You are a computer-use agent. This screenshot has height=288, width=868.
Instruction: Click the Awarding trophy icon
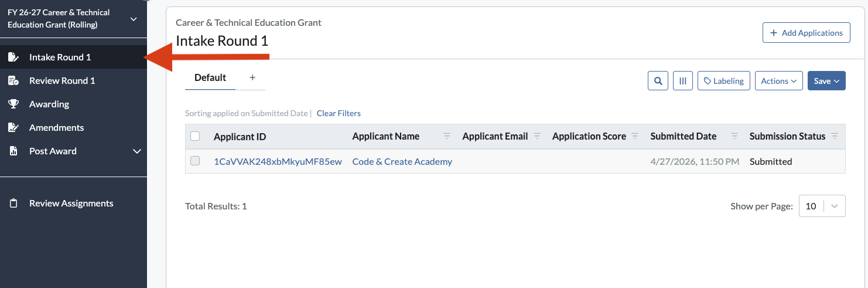[x=13, y=104]
